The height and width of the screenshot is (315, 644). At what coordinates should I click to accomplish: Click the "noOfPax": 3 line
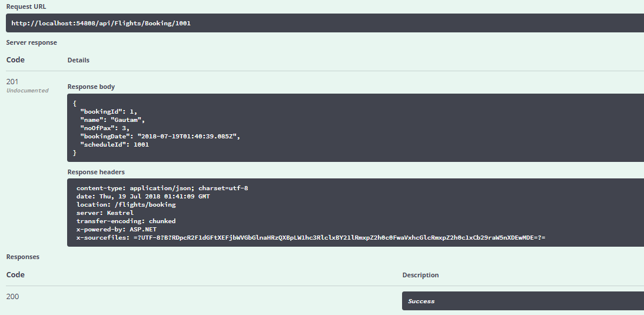105,128
